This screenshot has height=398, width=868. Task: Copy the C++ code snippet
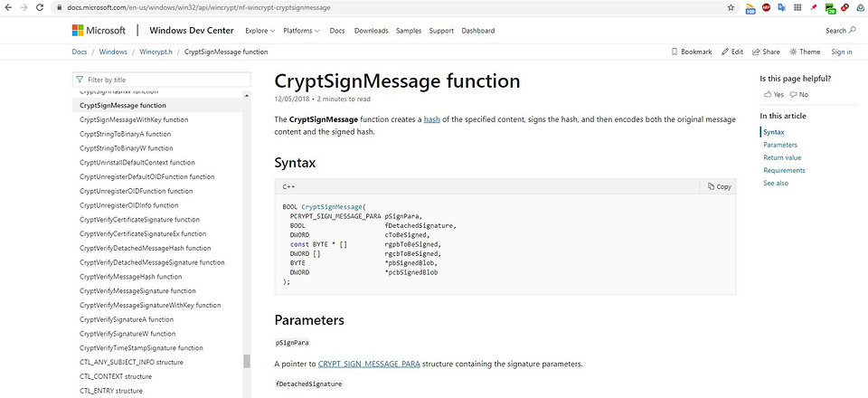click(x=719, y=186)
